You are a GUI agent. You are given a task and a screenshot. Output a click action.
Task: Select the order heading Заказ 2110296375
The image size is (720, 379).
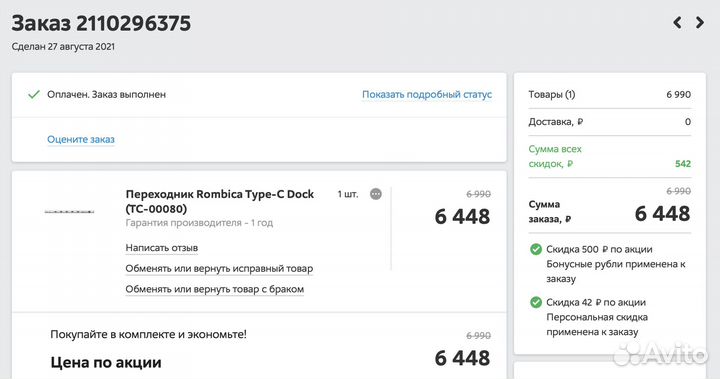tap(101, 23)
